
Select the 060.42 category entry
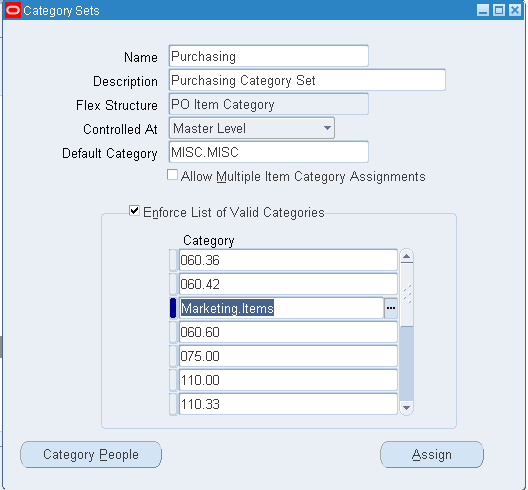pyautogui.click(x=288, y=284)
